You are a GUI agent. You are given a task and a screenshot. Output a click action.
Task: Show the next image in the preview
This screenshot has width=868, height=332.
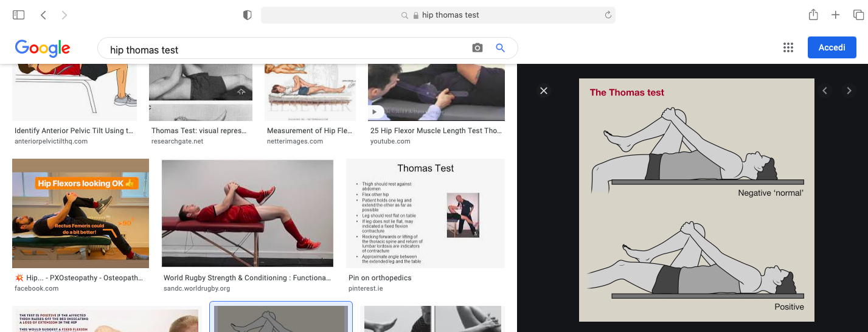coord(849,91)
